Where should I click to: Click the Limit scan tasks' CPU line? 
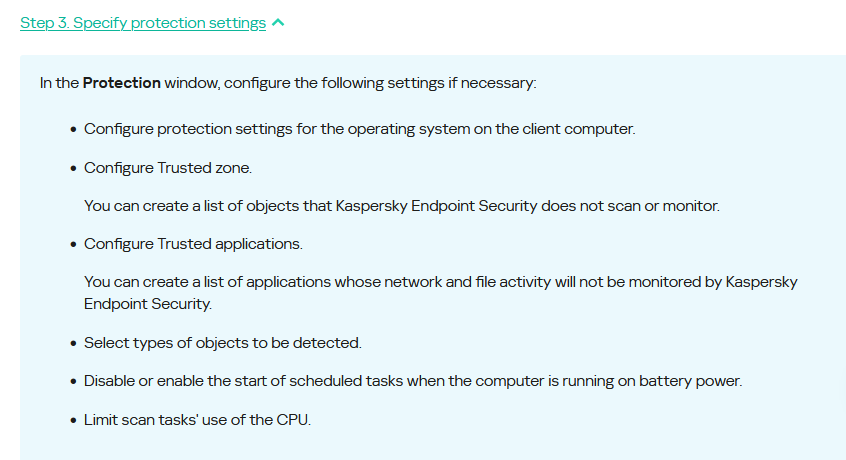[x=197, y=420]
